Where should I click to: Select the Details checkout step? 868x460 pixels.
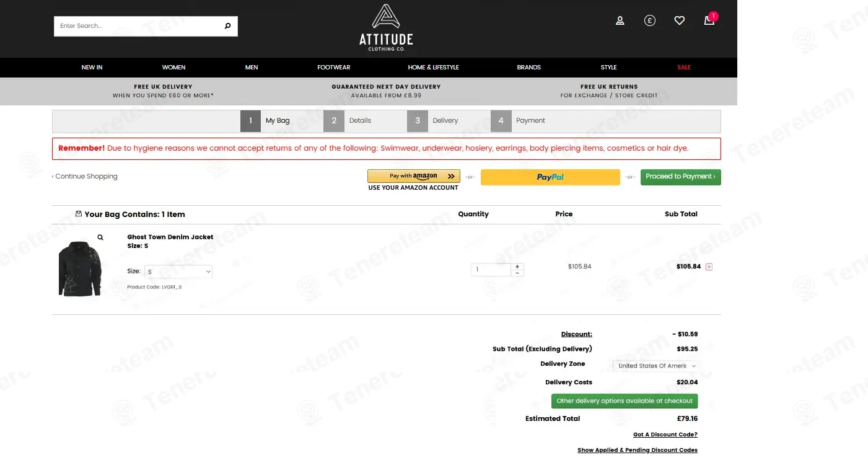[x=349, y=121]
